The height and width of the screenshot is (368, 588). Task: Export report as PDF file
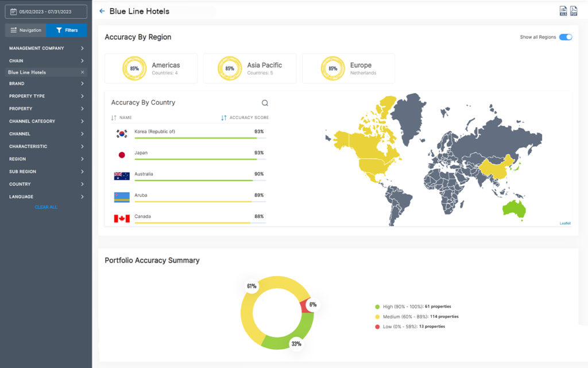point(574,11)
